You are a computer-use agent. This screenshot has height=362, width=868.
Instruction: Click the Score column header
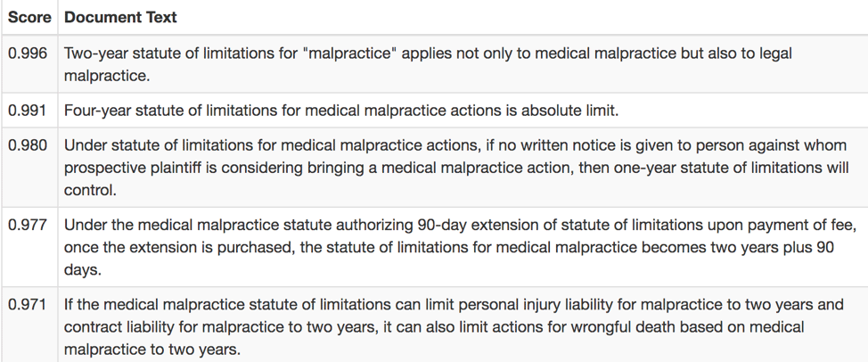(29, 17)
